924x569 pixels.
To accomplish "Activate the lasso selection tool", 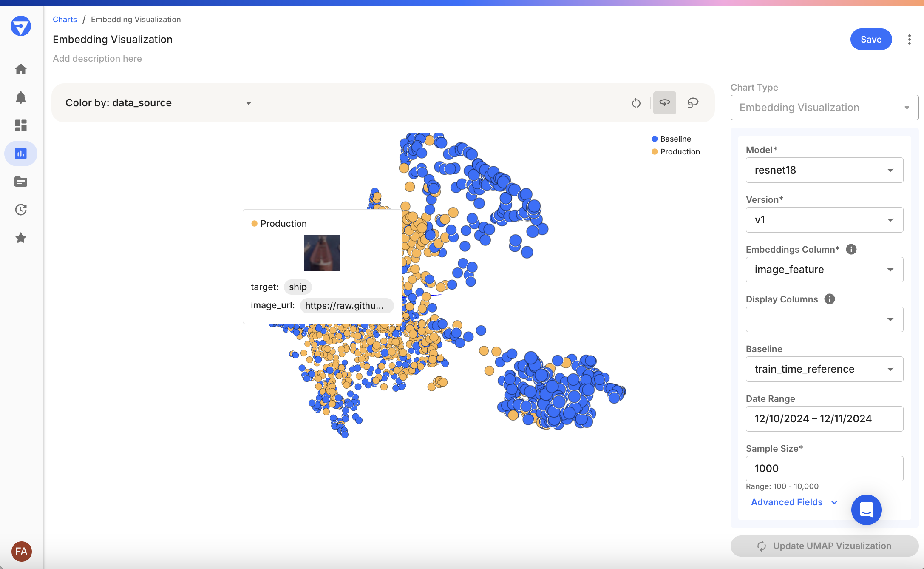I will [x=693, y=102].
